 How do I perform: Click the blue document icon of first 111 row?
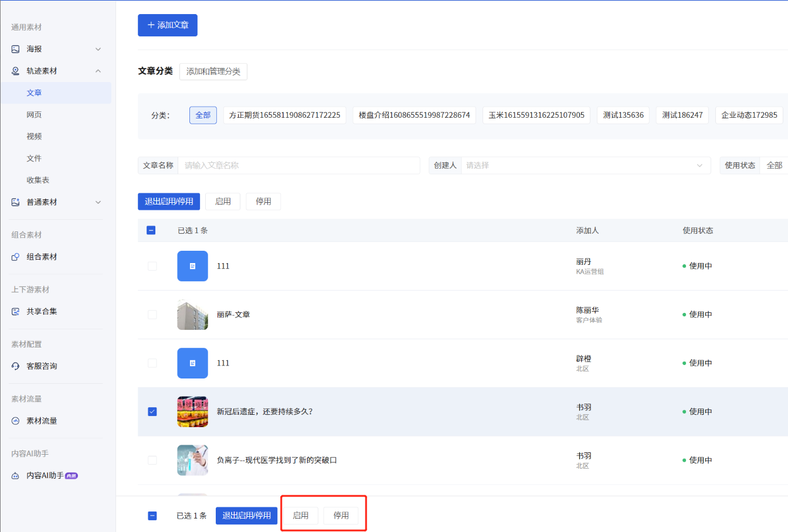coord(192,266)
